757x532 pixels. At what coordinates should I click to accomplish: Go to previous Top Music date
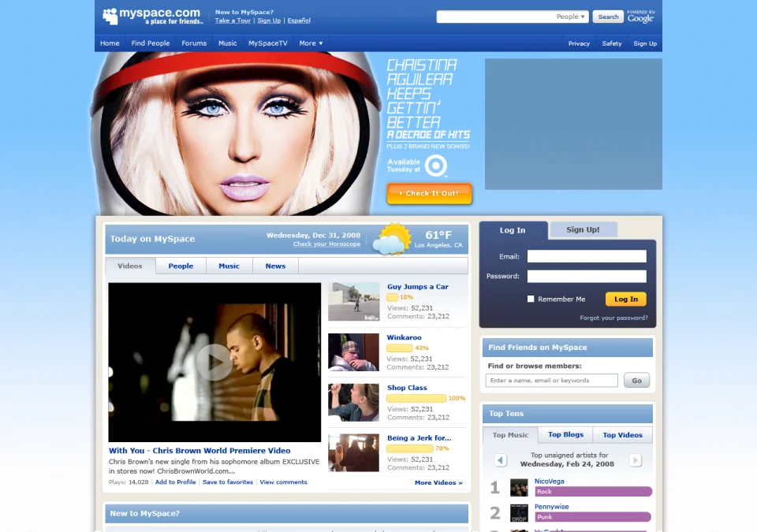(500, 460)
